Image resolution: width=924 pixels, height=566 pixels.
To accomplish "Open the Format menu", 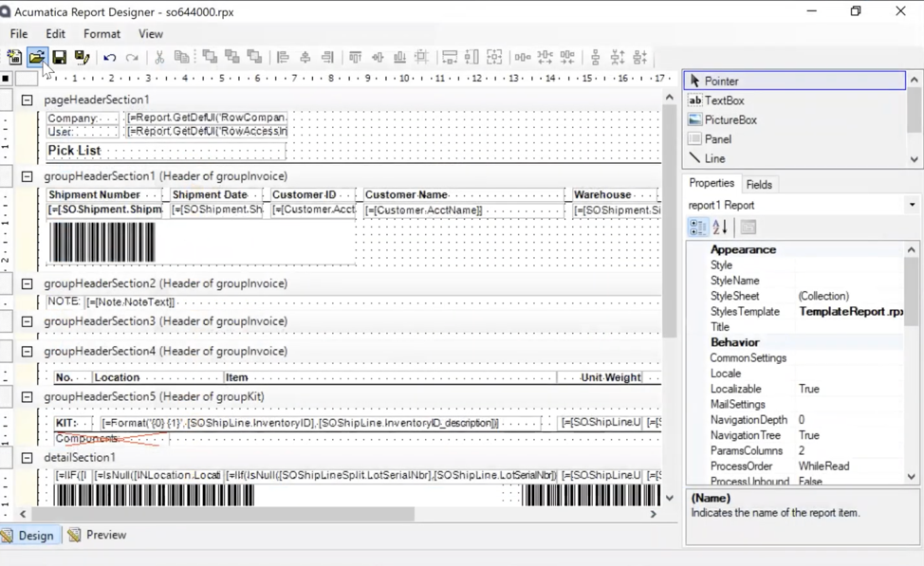I will click(102, 34).
